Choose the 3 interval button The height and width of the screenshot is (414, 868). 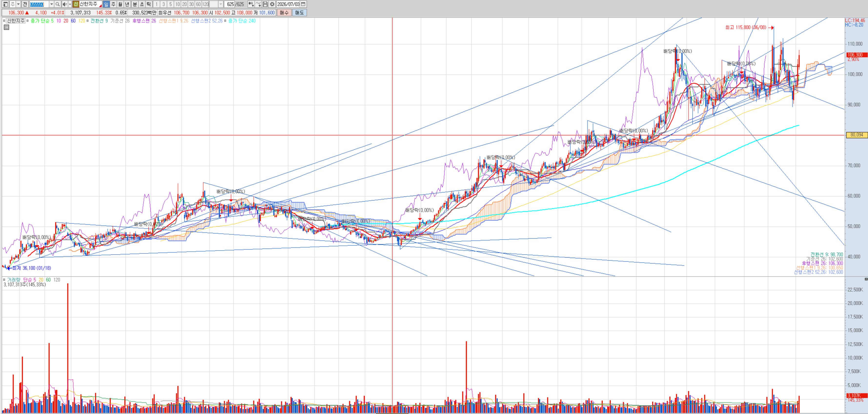163,4
